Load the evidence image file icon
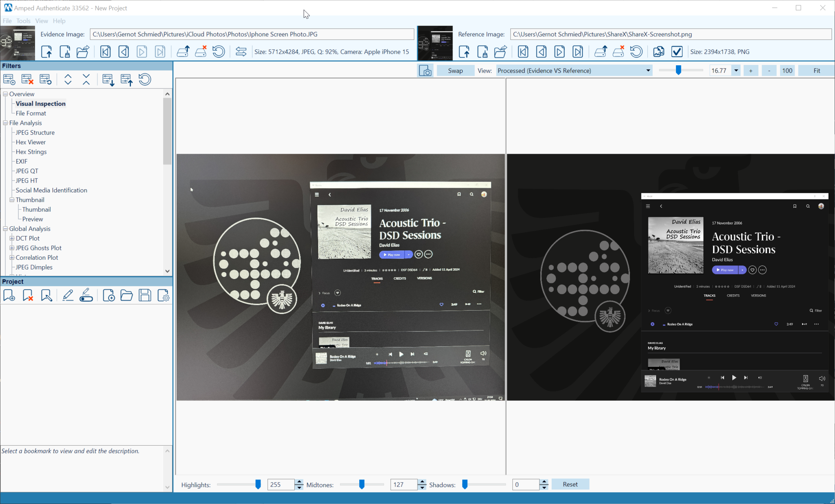The image size is (835, 504). 46,52
